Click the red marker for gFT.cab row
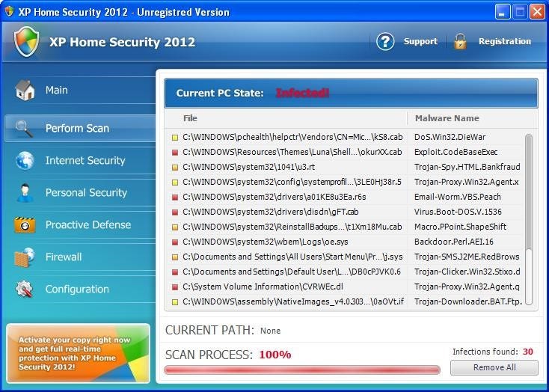 tap(175, 212)
